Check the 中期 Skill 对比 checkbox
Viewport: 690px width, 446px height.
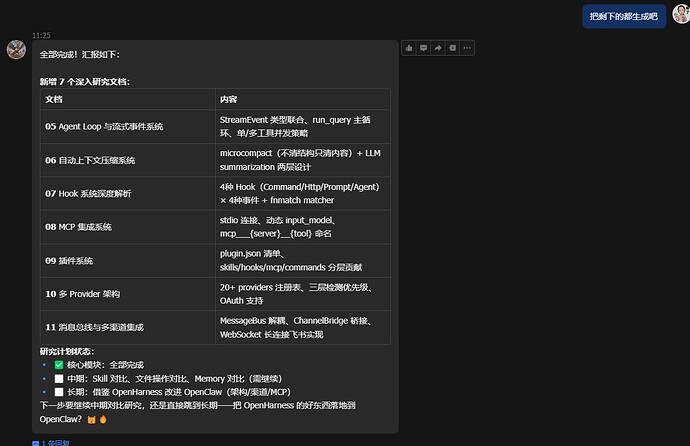(59, 379)
